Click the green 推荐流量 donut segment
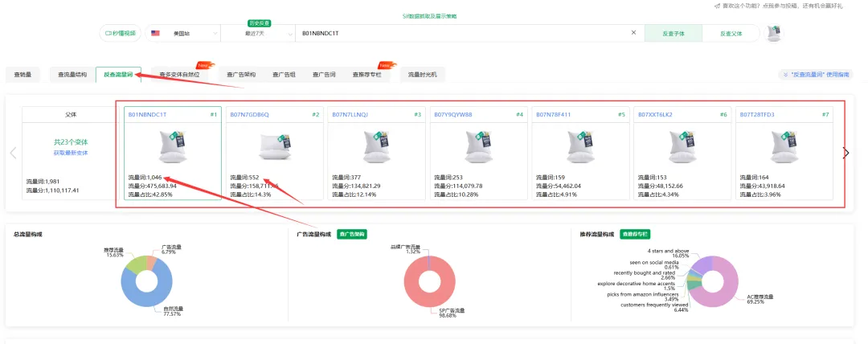 click(x=134, y=264)
